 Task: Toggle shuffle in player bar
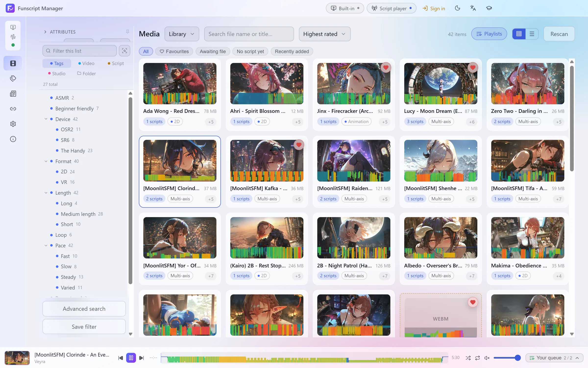pyautogui.click(x=468, y=358)
